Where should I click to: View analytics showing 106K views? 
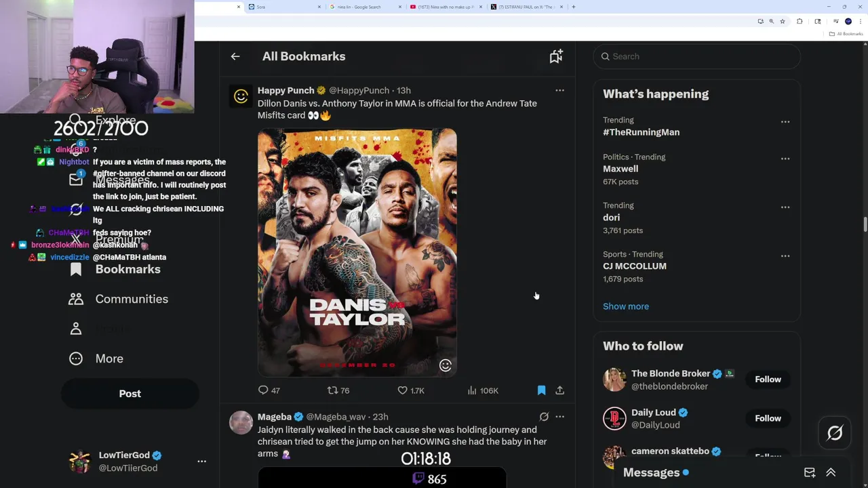(483, 390)
